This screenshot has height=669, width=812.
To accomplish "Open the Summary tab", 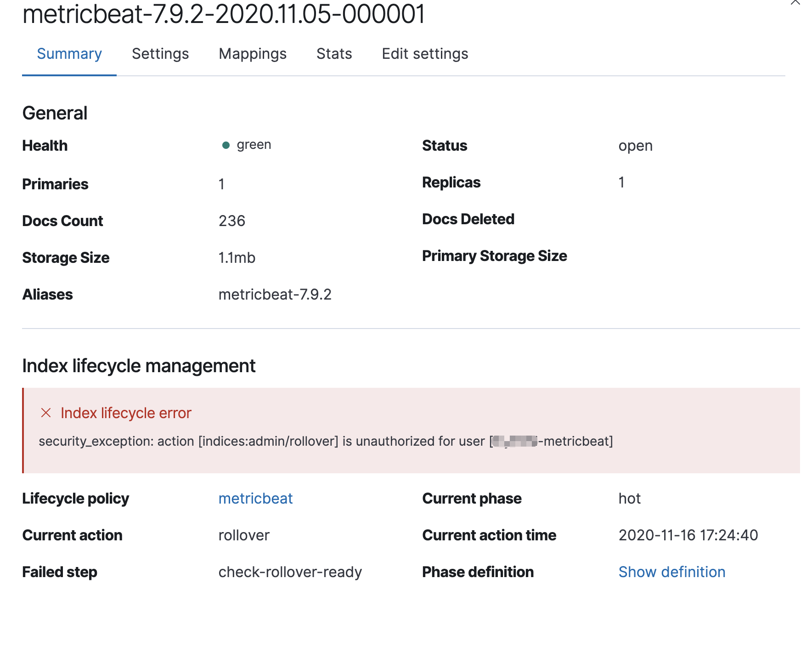I will click(69, 54).
